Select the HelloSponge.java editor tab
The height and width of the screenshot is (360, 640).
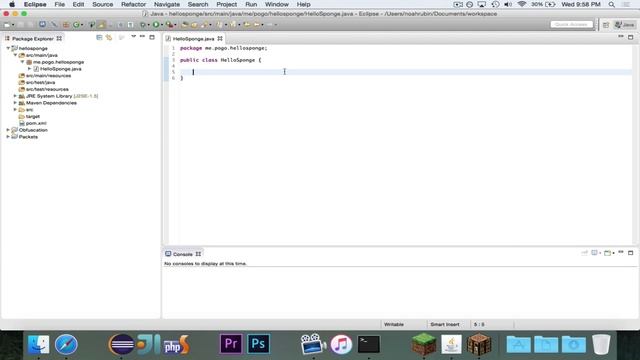tap(193, 39)
